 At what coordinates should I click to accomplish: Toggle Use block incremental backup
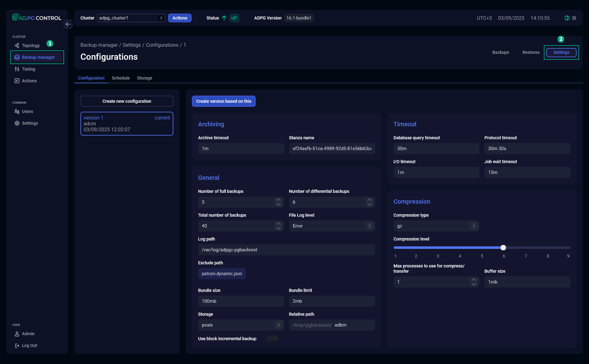[272, 339]
